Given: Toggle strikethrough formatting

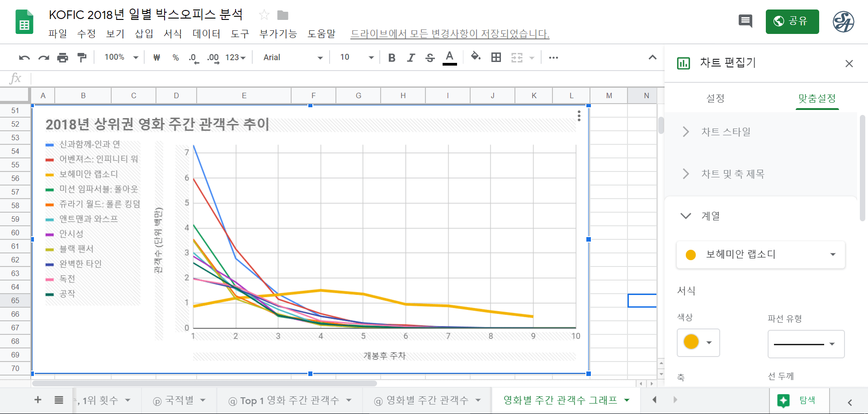Looking at the screenshot, I should pyautogui.click(x=430, y=57).
